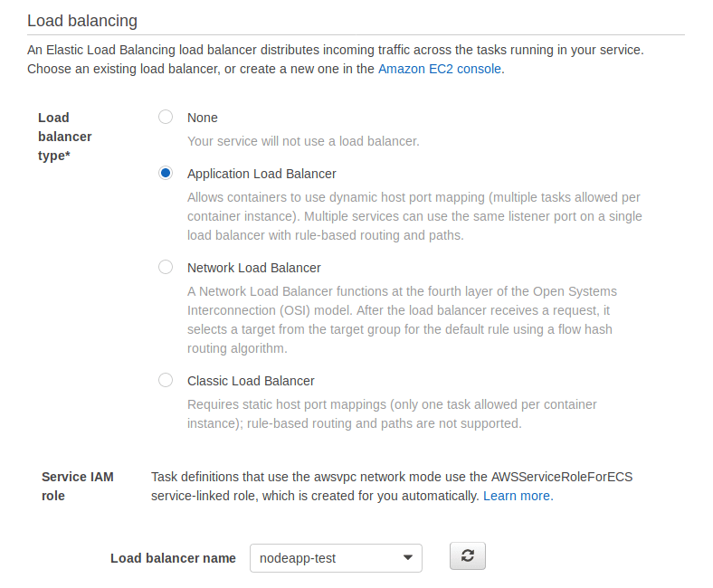This screenshot has height=588, width=713.
Task: Choose the Application Load Balancer radio button
Action: pos(166,174)
